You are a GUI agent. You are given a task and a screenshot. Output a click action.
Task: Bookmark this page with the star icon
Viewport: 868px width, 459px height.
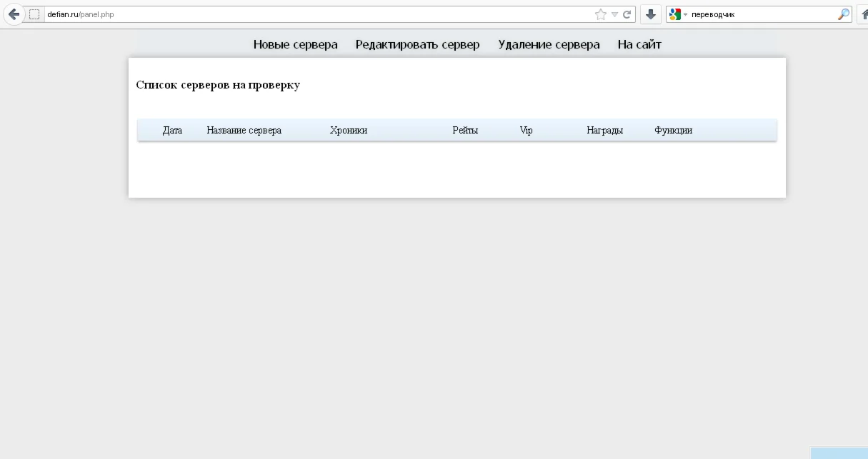click(x=601, y=14)
